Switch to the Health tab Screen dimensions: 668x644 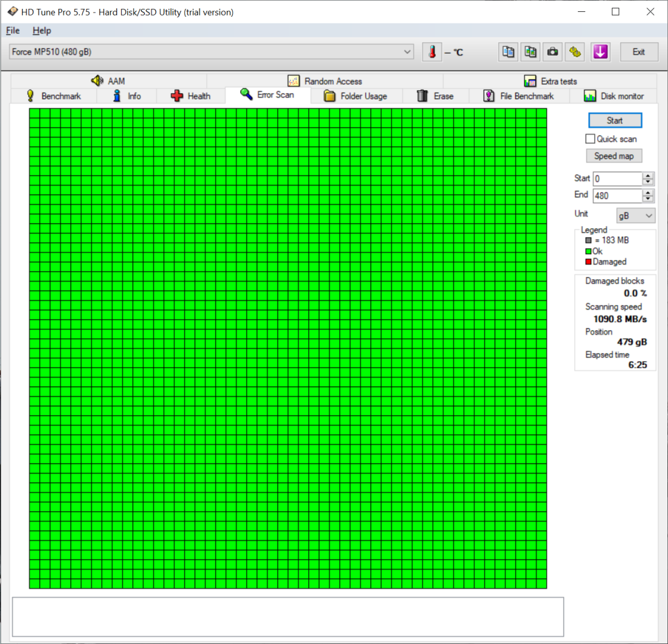(190, 96)
